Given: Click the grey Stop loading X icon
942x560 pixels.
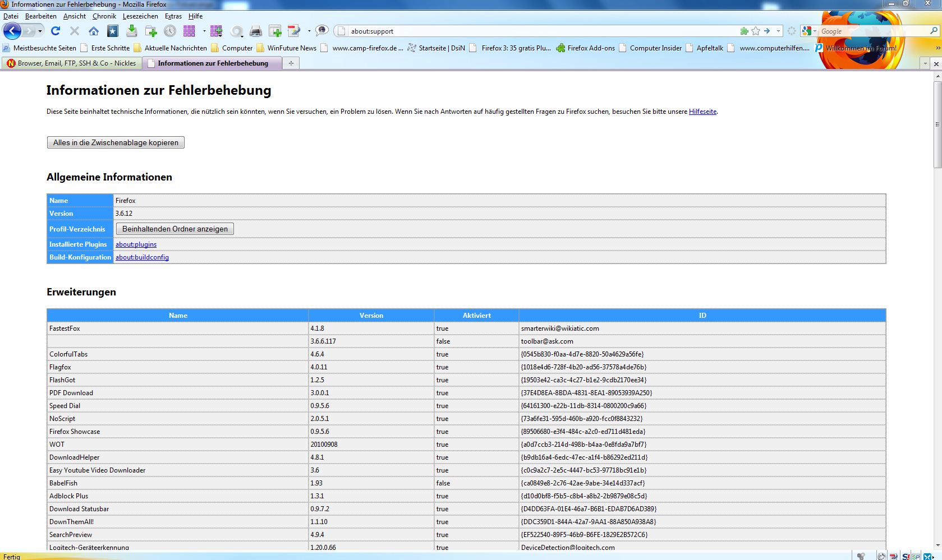Looking at the screenshot, I should pos(74,31).
